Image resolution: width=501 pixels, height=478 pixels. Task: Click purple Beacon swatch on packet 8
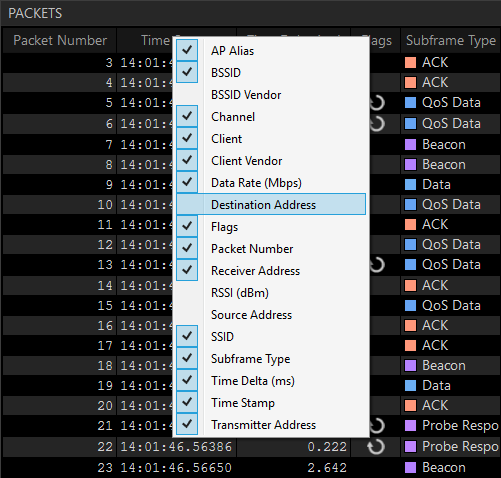pos(410,165)
